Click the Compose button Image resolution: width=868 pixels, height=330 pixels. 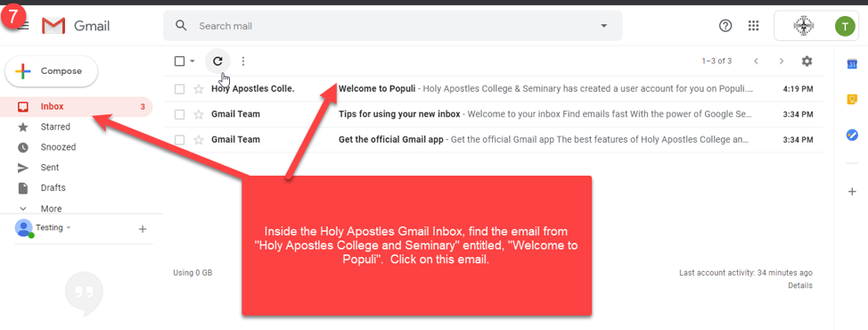click(52, 71)
